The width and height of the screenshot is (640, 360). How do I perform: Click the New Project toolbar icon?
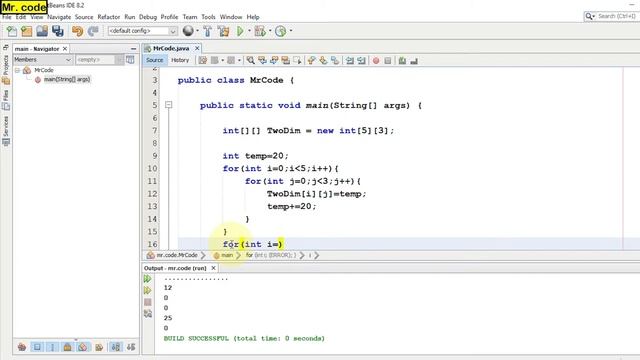(27, 31)
